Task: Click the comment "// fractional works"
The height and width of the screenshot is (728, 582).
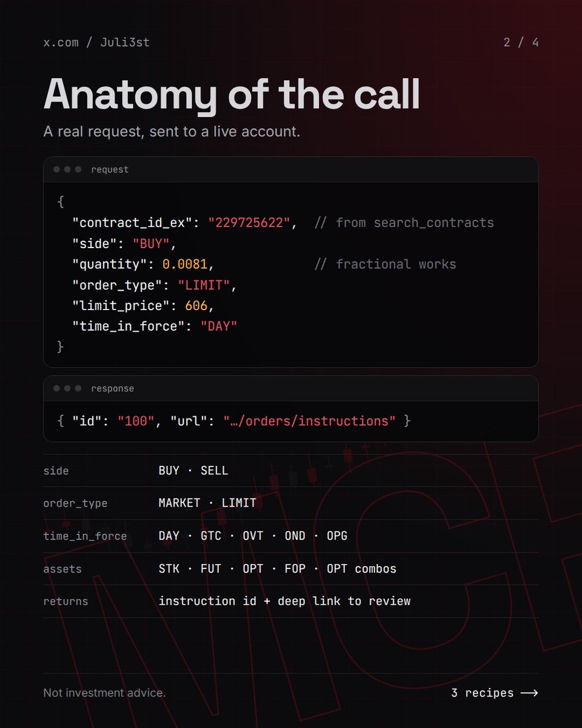Action: (x=386, y=264)
